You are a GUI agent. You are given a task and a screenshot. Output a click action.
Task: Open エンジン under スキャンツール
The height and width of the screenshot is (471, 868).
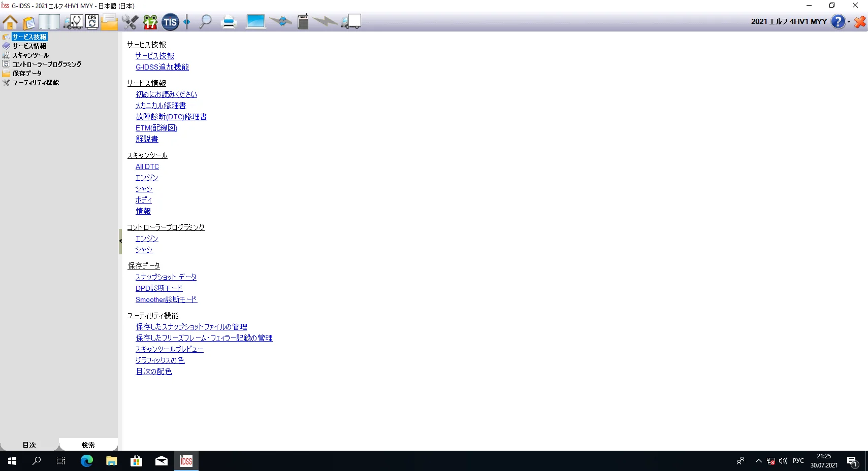[147, 178]
